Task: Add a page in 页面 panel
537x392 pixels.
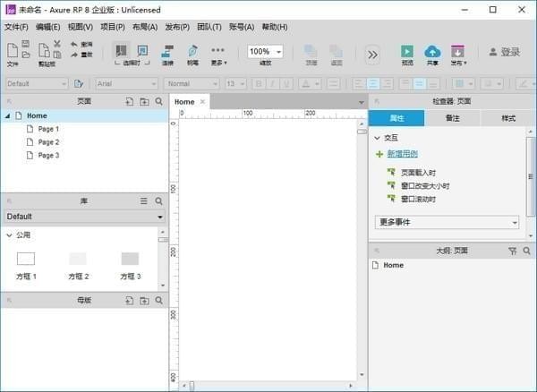Action: 130,102
